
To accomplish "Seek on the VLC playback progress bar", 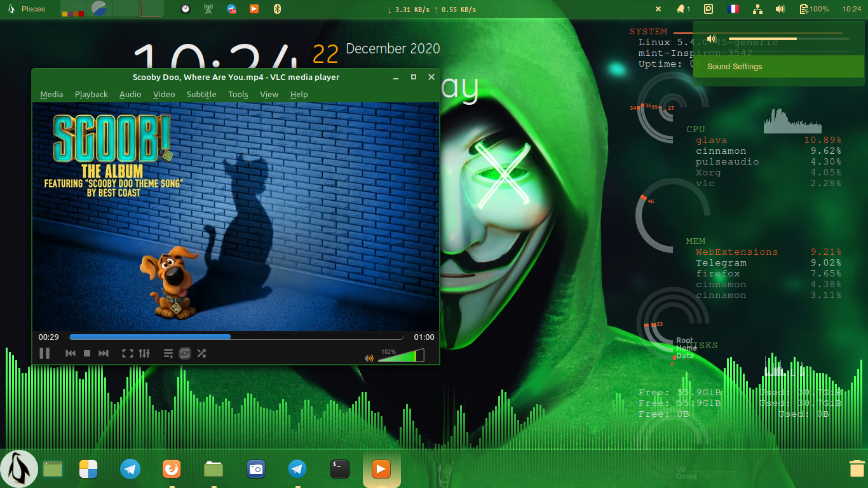I will click(236, 337).
